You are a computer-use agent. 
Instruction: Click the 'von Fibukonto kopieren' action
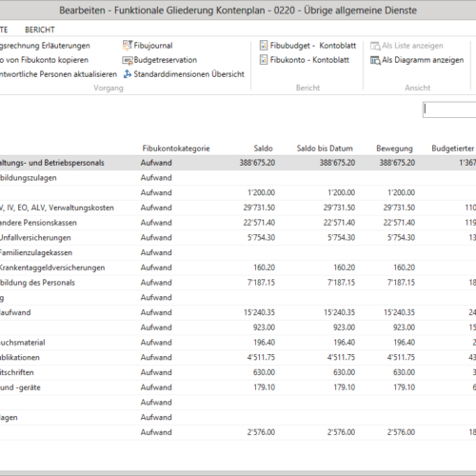(x=44, y=60)
